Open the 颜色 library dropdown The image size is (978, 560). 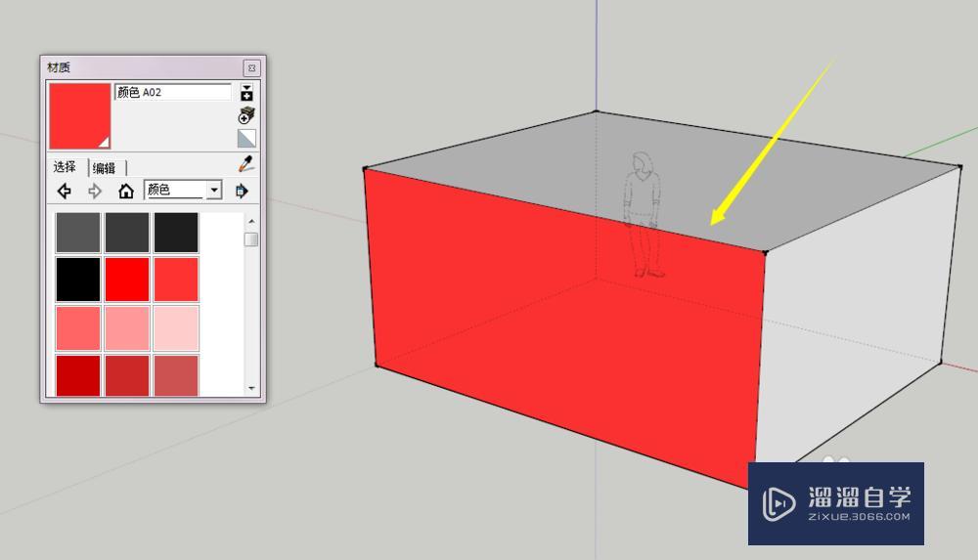(x=183, y=190)
